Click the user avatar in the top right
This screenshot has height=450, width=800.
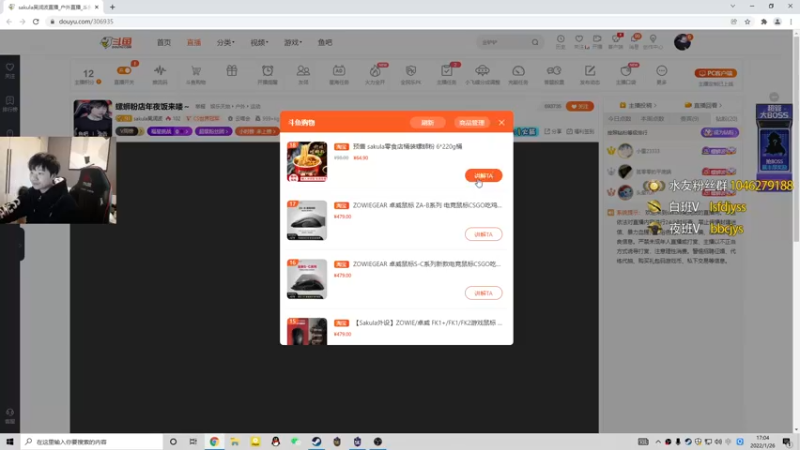click(682, 42)
